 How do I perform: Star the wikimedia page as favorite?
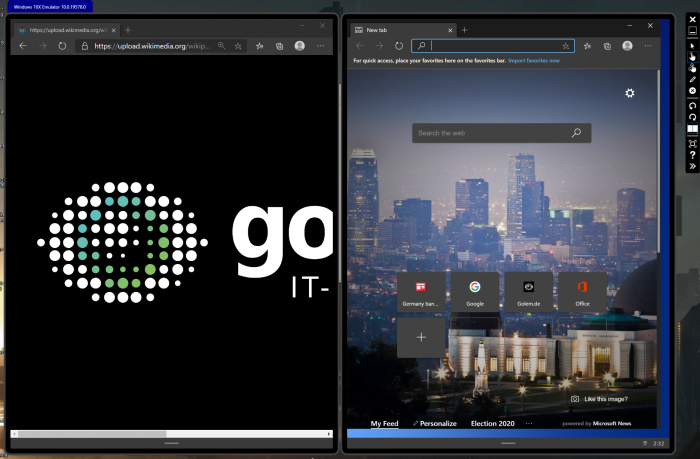(238, 46)
